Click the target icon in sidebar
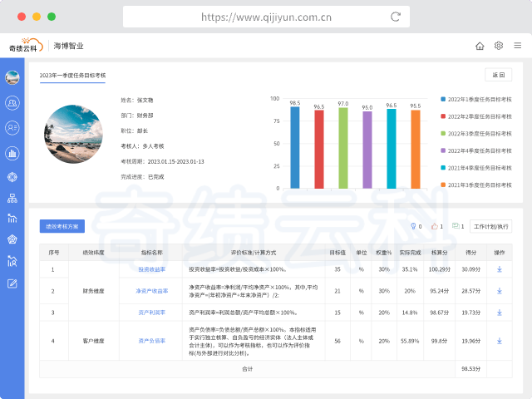The height and width of the screenshot is (399, 532). tap(12, 176)
